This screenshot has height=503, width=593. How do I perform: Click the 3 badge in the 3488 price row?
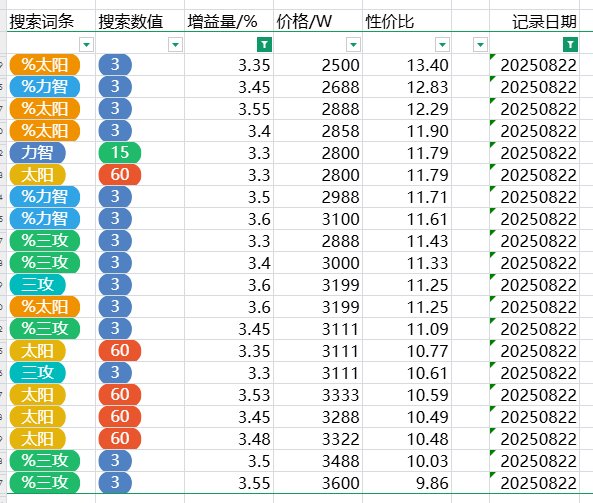tap(115, 461)
